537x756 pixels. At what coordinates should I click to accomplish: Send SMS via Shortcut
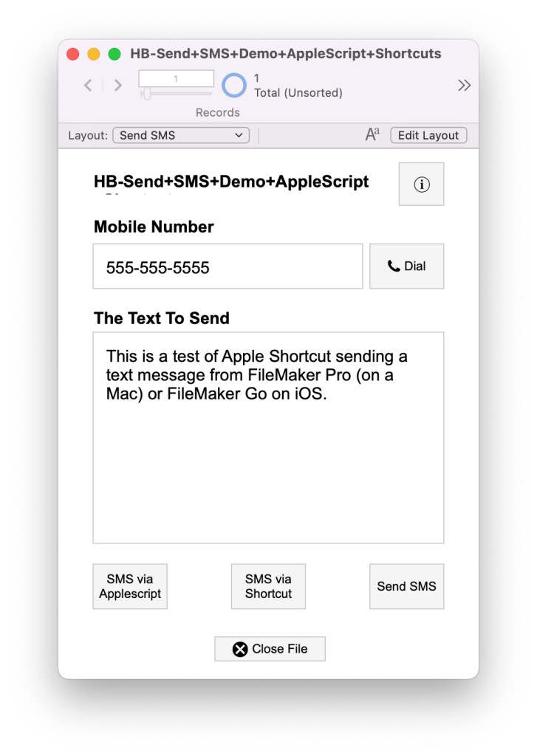point(268,586)
